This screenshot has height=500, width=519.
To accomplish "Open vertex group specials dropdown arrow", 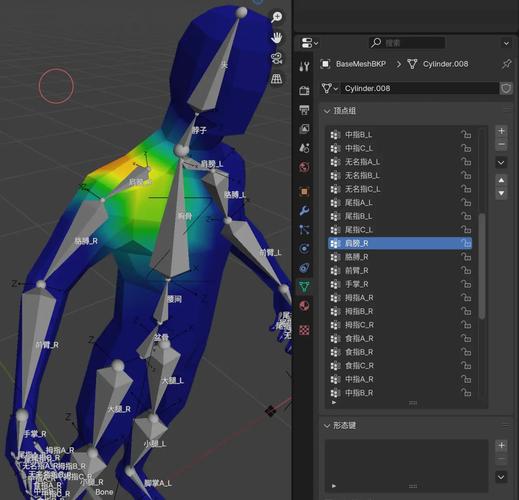I will [501, 163].
